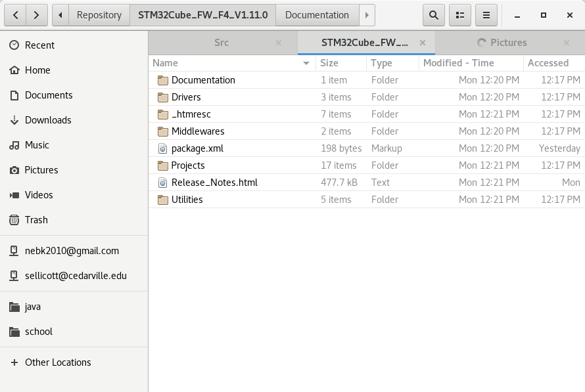
Task: Go back using the back arrow
Action: 15,15
